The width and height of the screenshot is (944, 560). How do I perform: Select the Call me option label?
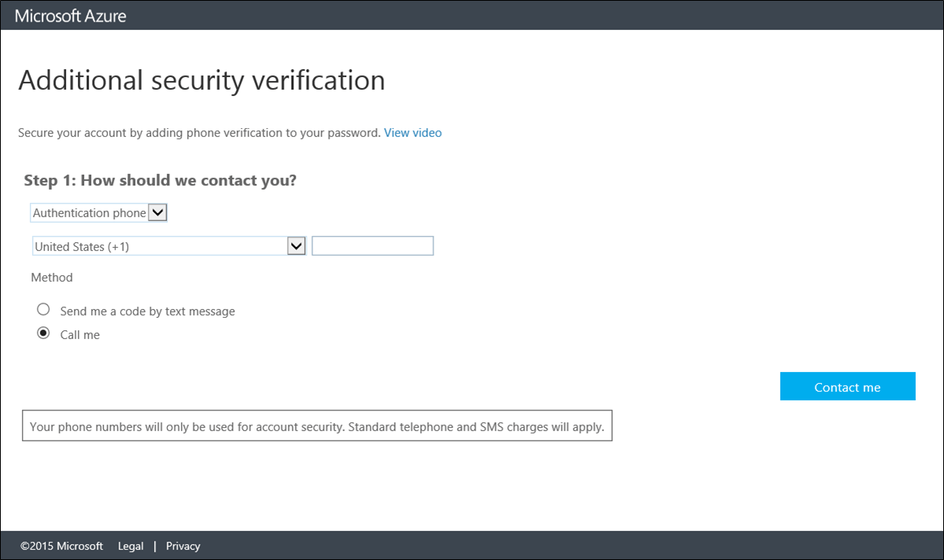tap(79, 333)
